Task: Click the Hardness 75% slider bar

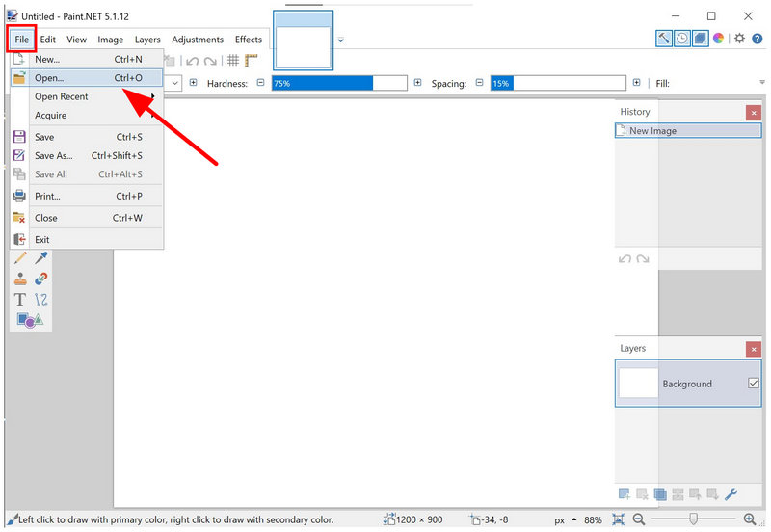Action: [x=339, y=83]
